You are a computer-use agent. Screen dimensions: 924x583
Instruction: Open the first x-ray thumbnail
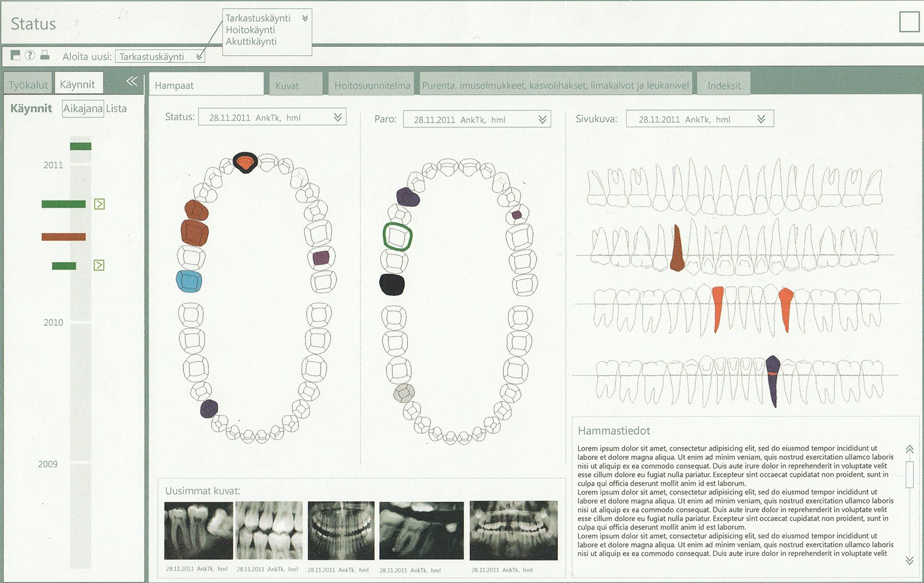[x=199, y=531]
